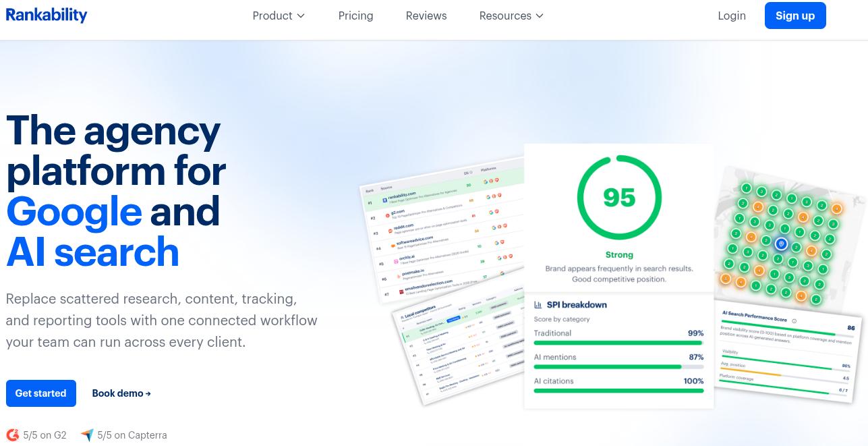Viewport: 868px width, 446px height.
Task: Click the Get started button
Action: 40,393
